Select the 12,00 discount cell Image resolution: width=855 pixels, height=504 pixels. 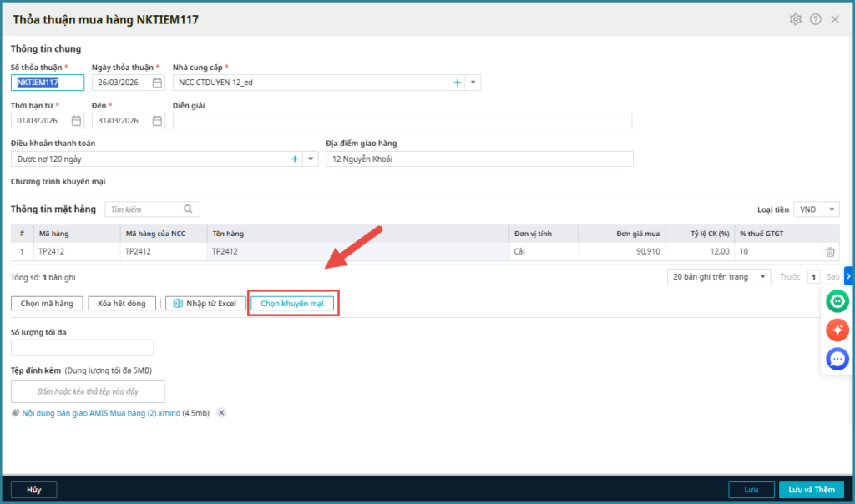(x=700, y=252)
